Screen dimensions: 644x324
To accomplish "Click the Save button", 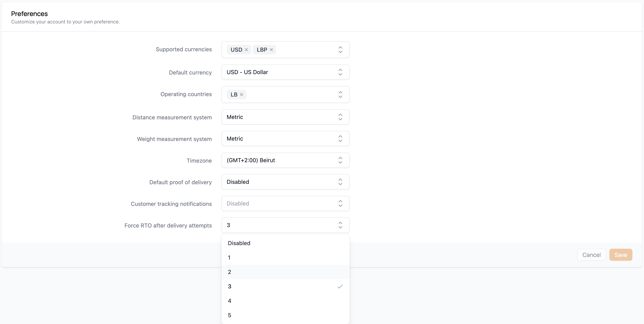I will tap(621, 255).
